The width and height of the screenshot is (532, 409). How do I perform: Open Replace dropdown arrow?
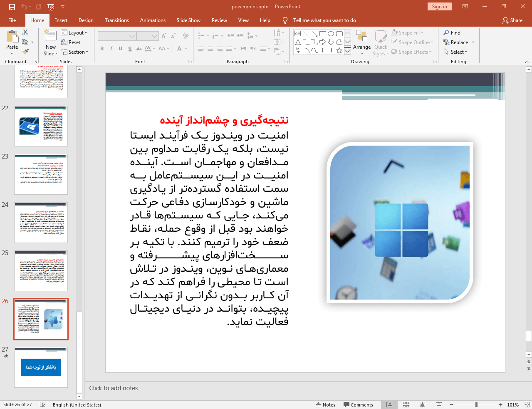click(473, 42)
